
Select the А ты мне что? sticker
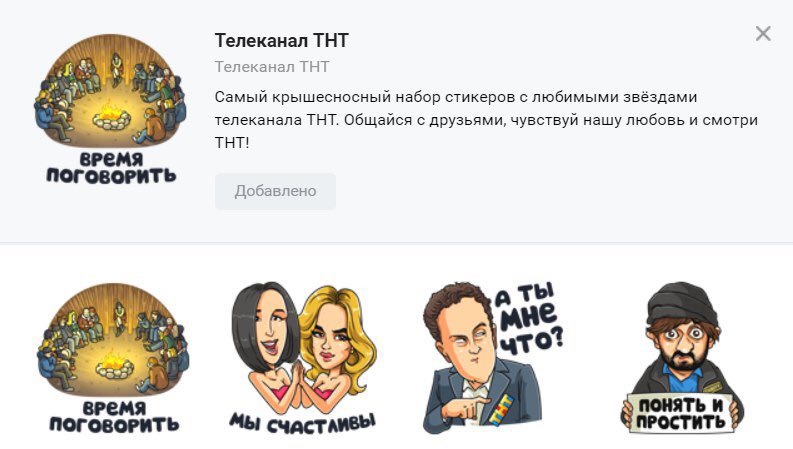(x=493, y=358)
